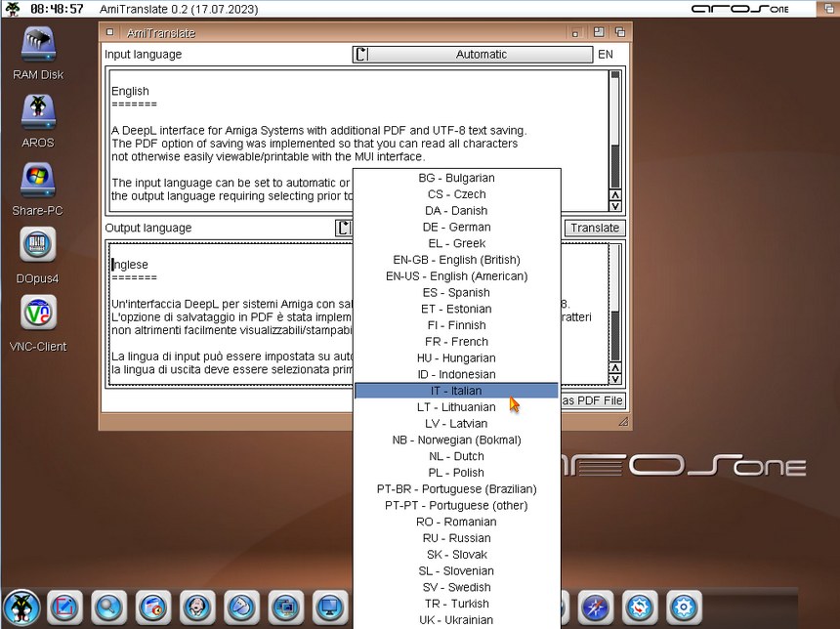The height and width of the screenshot is (629, 840).
Task: Open the RAM Disk desktop icon
Action: click(x=38, y=46)
